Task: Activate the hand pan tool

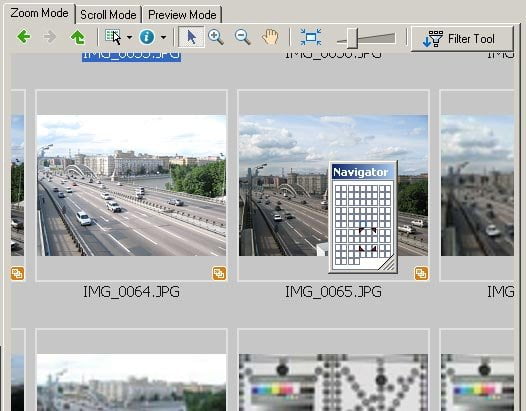Action: [270, 37]
